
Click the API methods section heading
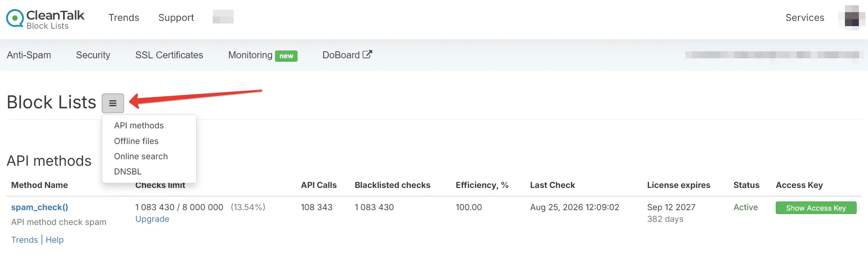(49, 161)
